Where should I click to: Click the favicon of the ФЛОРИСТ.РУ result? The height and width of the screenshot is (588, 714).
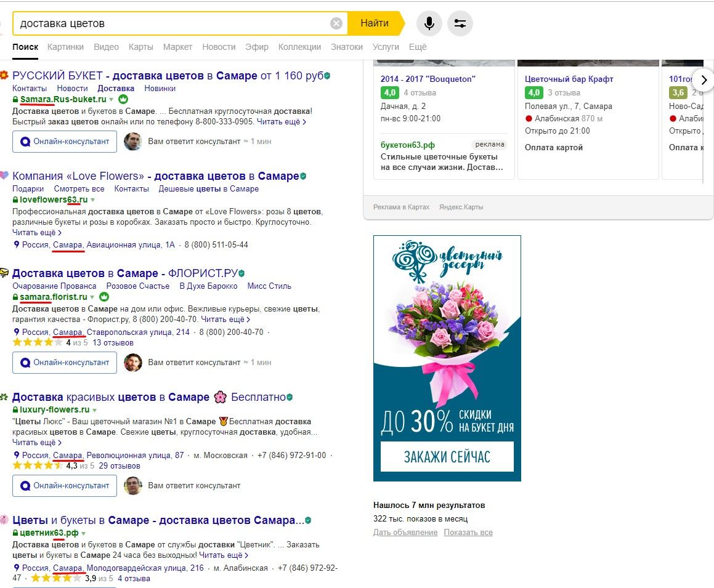click(x=4, y=273)
